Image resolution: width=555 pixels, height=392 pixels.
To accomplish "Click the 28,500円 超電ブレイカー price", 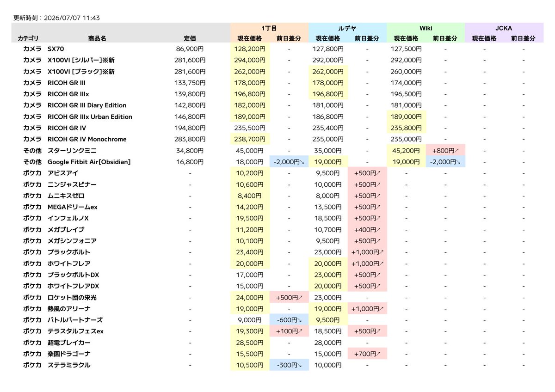I will 250,343.
